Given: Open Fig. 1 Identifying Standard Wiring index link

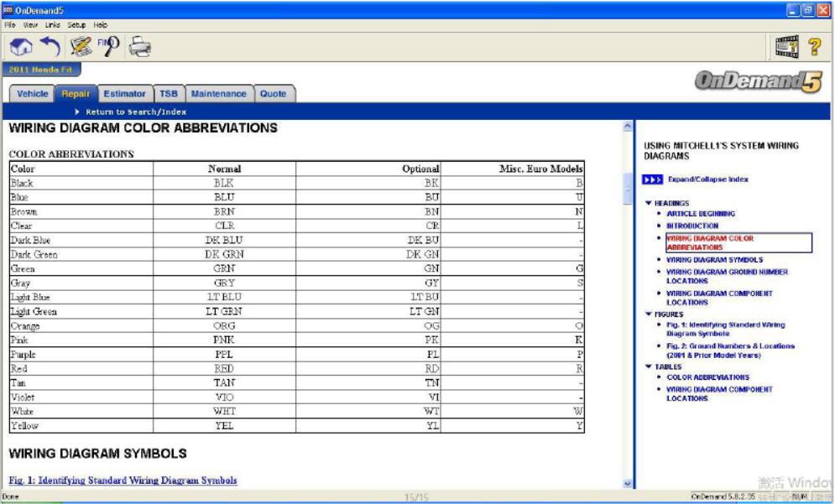Looking at the screenshot, I should click(x=726, y=329).
